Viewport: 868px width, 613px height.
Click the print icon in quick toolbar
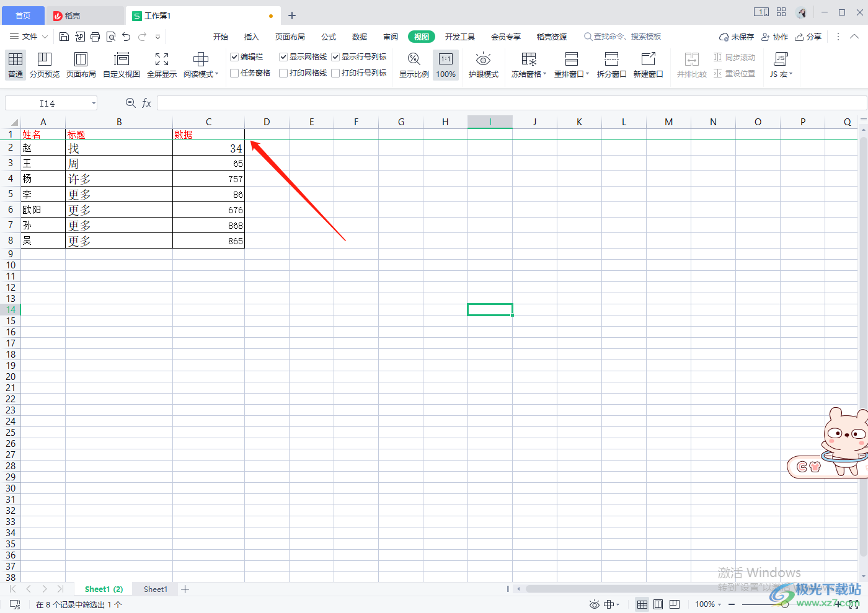click(95, 37)
